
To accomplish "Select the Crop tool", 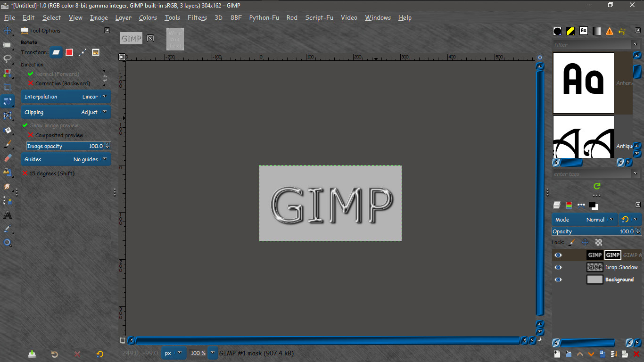I will [x=8, y=87].
